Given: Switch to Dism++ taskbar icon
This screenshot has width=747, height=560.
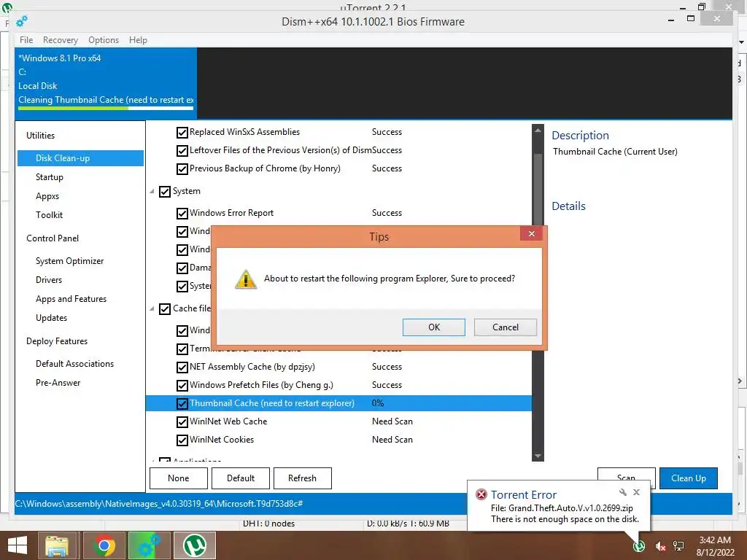Looking at the screenshot, I should pyautogui.click(x=149, y=545).
